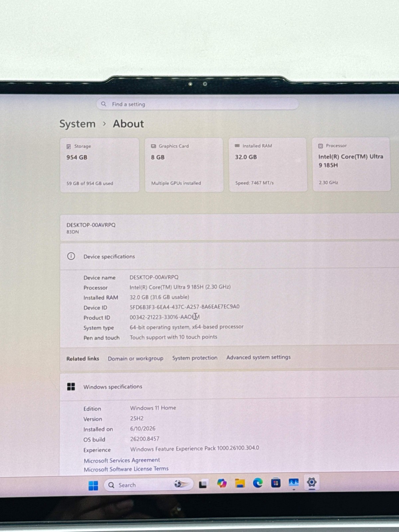Select the Product ID value 00342-21223-33016-AAOEM
Screen dimensions: 399x532
[x=165, y=317]
